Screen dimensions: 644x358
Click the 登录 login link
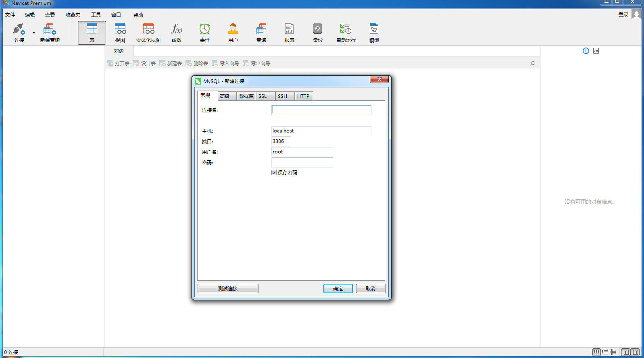point(623,14)
